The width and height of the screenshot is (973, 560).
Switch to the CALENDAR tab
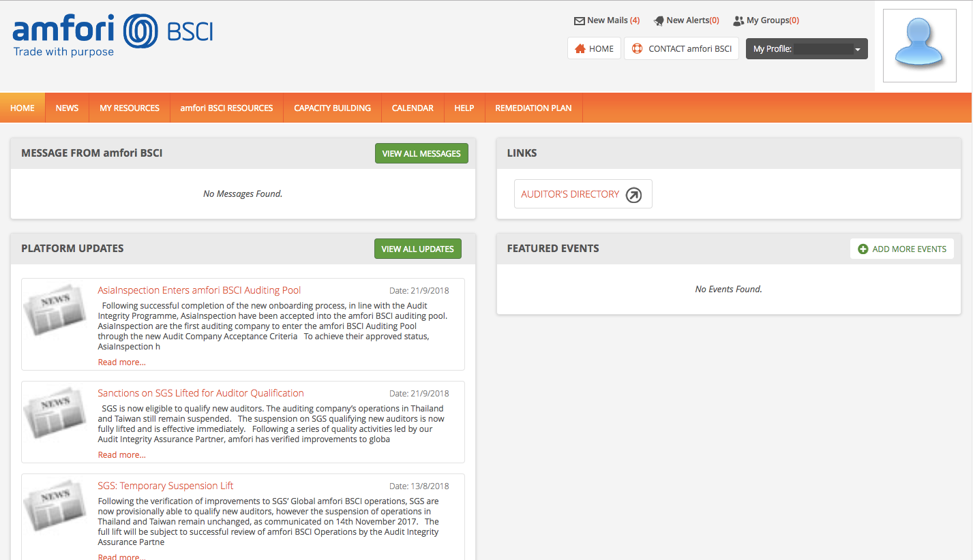pos(413,108)
